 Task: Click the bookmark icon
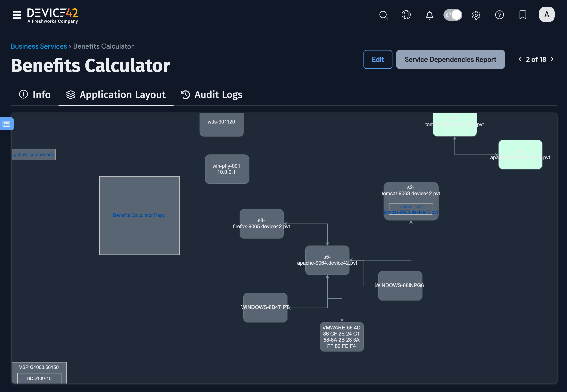click(x=522, y=15)
